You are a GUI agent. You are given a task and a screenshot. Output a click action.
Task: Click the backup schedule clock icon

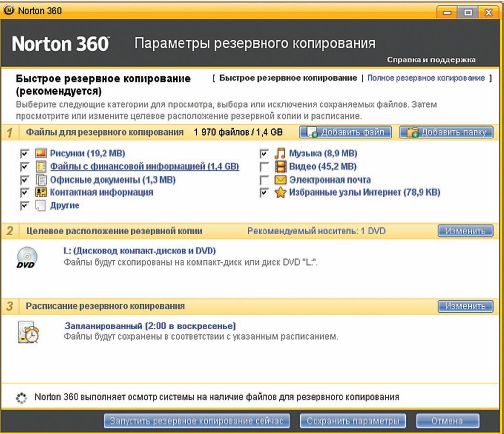pyautogui.click(x=28, y=332)
